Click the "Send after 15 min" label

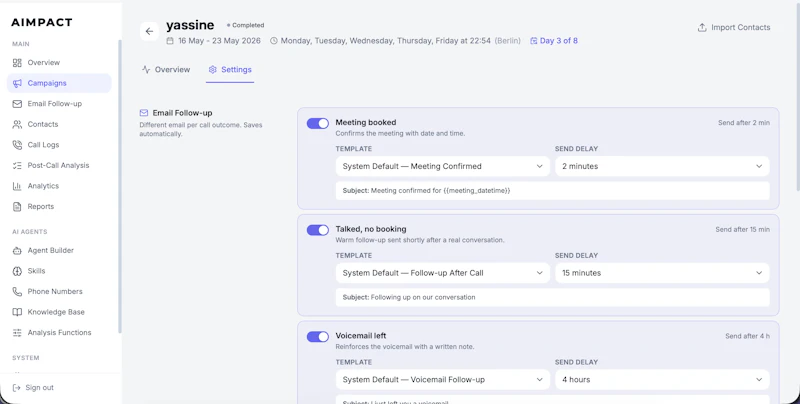tap(742, 230)
